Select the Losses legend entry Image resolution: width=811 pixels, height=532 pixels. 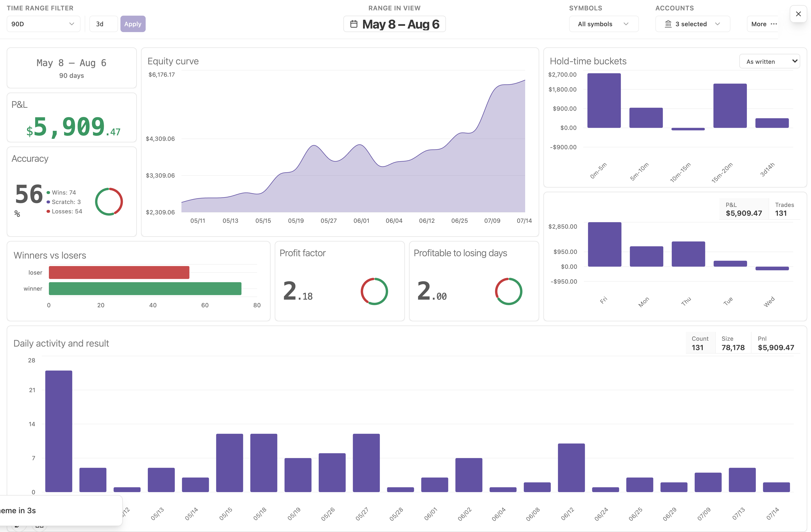click(64, 211)
